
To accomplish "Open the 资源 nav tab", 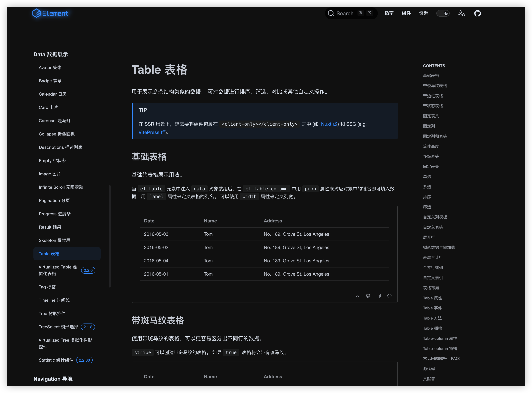I will 424,13.
